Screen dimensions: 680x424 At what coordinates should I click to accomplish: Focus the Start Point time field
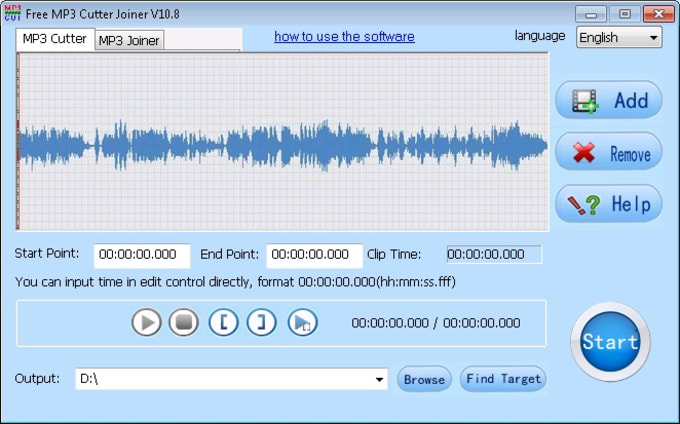[142, 255]
